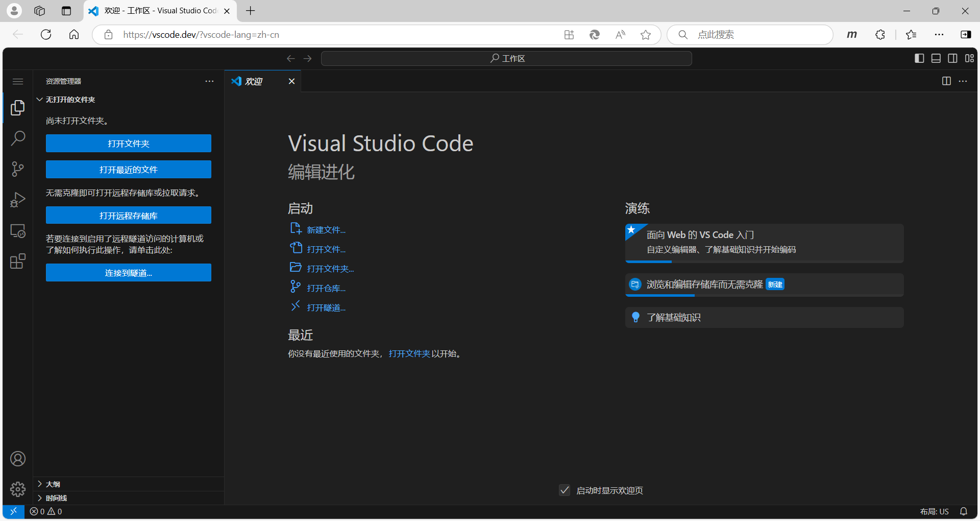Open the Source Control view

(x=18, y=169)
